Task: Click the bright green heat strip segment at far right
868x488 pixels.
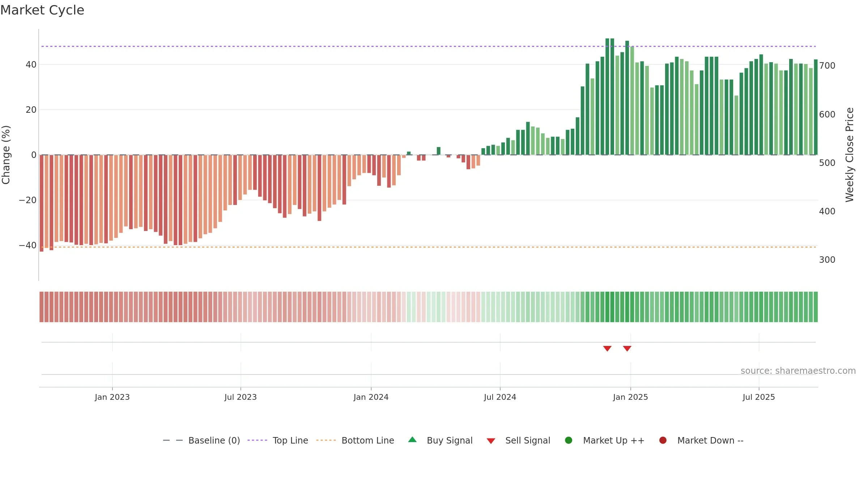Action: click(816, 307)
